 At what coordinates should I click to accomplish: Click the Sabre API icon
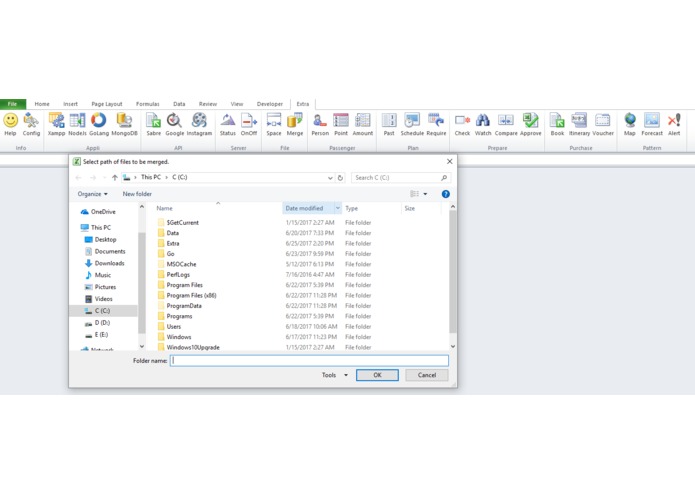coord(153,120)
